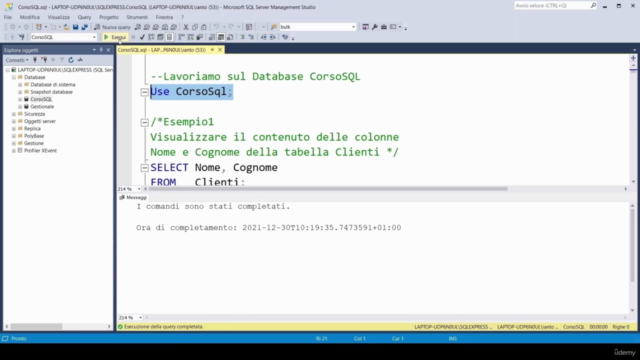Click the Filter icon in Esplora oggetti
Viewport: 640px width, 360px height.
tap(62, 60)
